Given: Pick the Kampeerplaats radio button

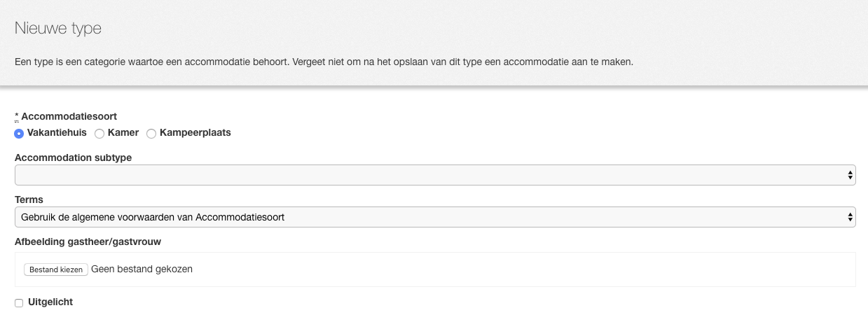Looking at the screenshot, I should (151, 133).
